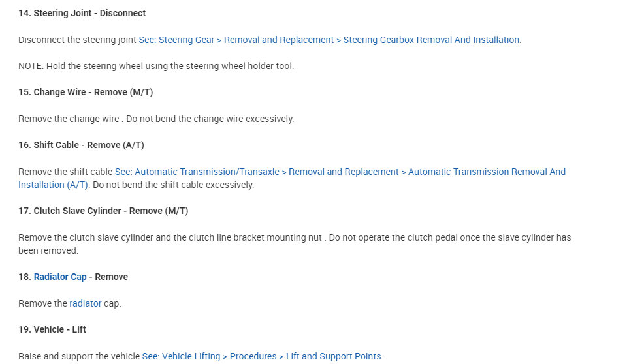Click "Do not operate the clutch pedal" warning
Viewport: 627px width, 364px height.
(449, 237)
